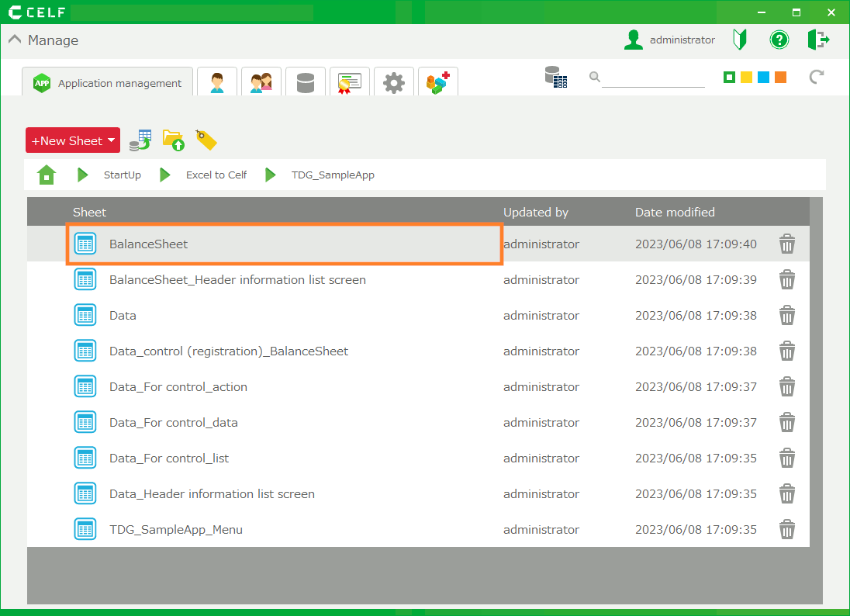Select the yellow theme color swatch
This screenshot has height=616, width=850.
click(x=746, y=77)
